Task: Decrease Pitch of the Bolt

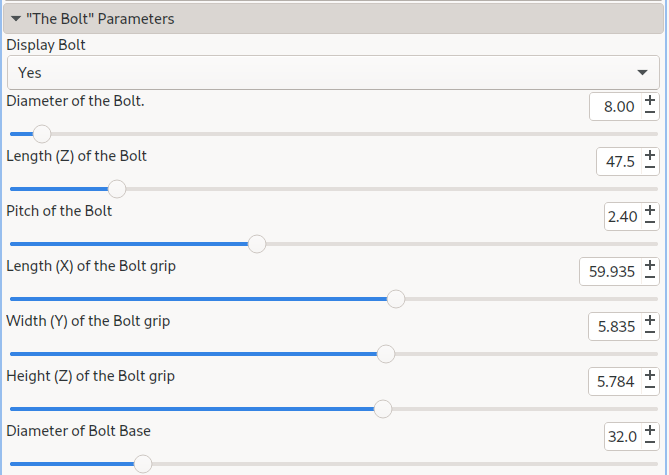Action: pos(650,223)
